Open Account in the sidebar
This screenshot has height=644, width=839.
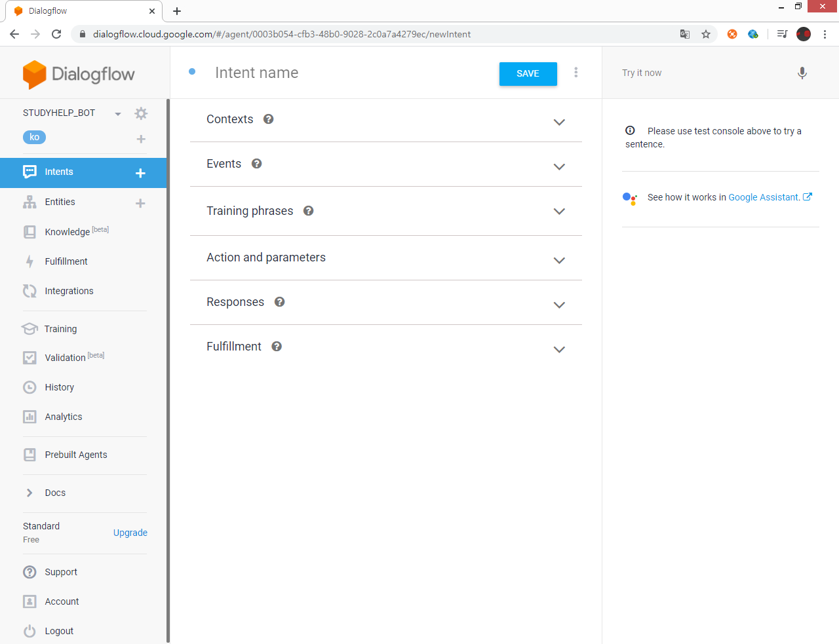pos(62,601)
